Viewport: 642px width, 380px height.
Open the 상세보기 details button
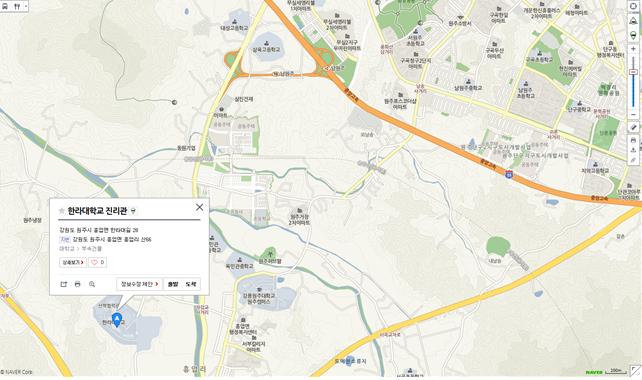coord(73,262)
